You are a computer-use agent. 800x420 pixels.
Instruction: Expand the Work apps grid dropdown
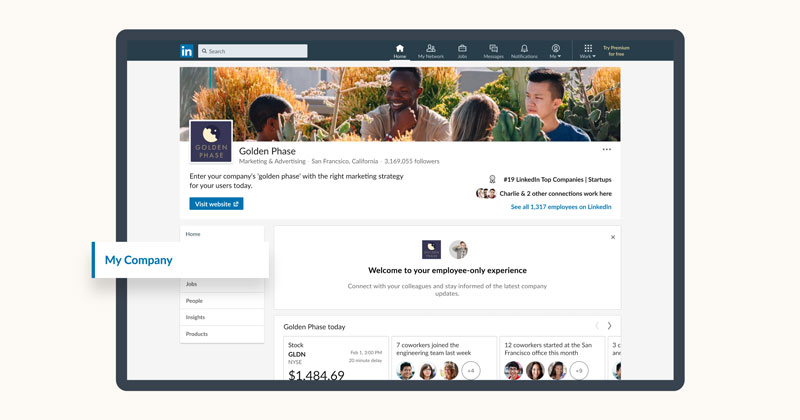588,51
